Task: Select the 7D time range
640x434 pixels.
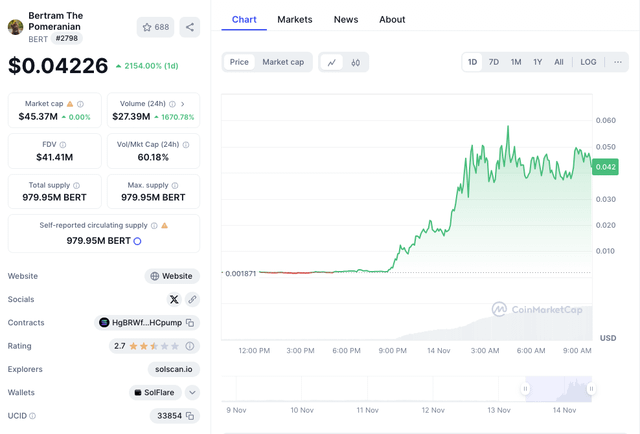Action: point(493,62)
